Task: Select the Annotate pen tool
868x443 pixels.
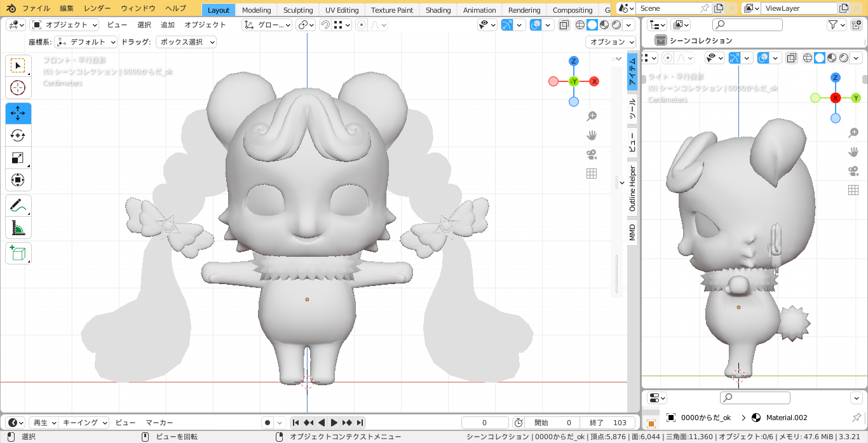Action: point(18,205)
